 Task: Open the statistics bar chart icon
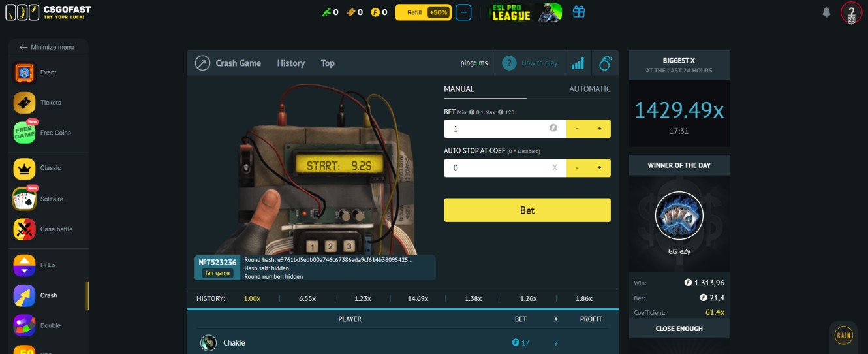pos(578,63)
